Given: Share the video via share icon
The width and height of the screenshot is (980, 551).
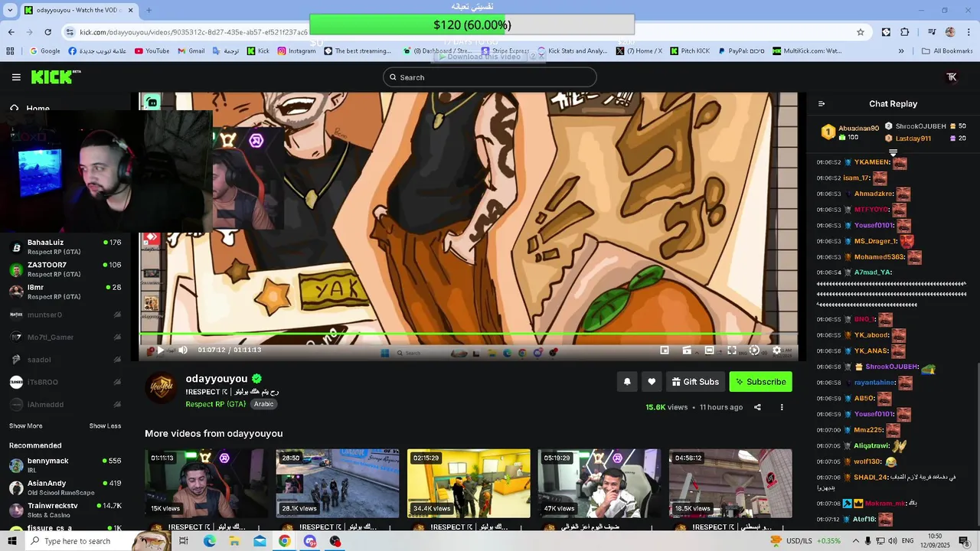Looking at the screenshot, I should tap(757, 407).
